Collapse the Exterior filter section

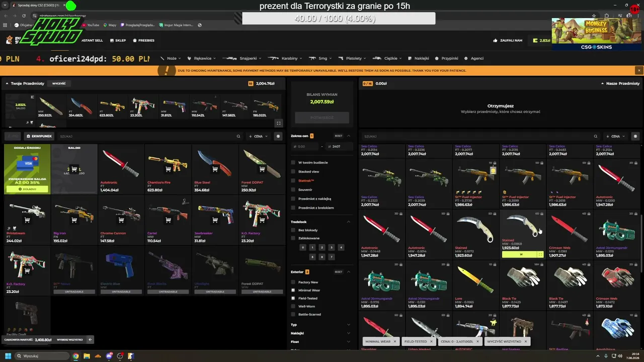(349, 271)
